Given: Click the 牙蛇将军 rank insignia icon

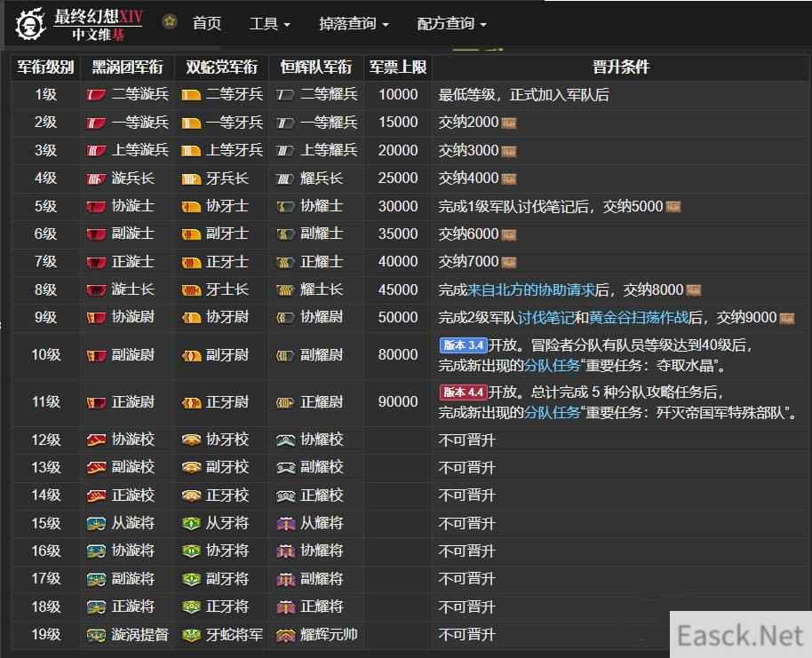Looking at the screenshot, I should (x=191, y=635).
